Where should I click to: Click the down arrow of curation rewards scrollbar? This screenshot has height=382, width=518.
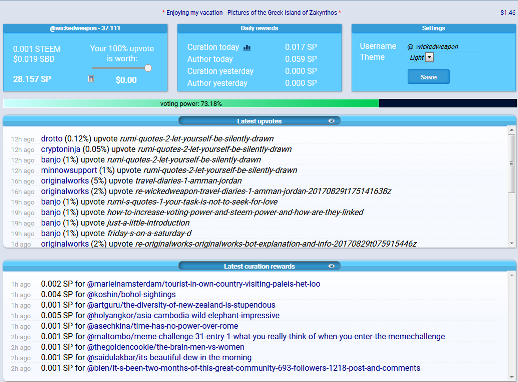click(x=512, y=377)
